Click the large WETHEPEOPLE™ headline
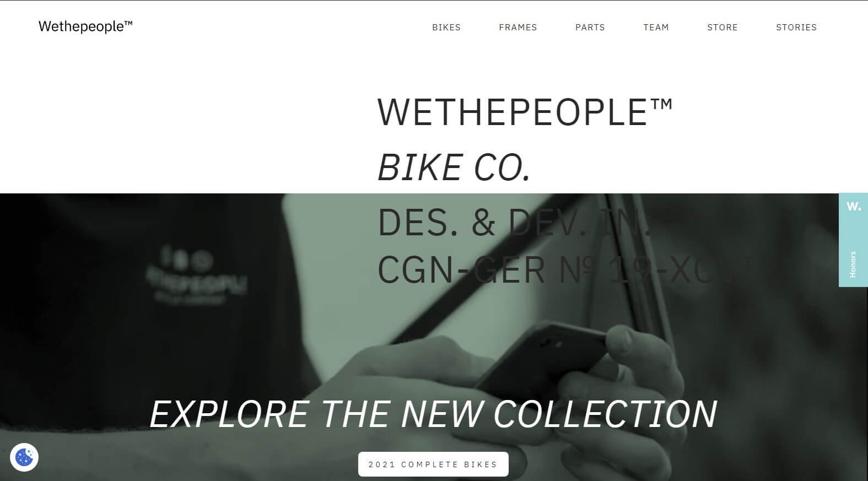868x481 pixels. [x=525, y=112]
